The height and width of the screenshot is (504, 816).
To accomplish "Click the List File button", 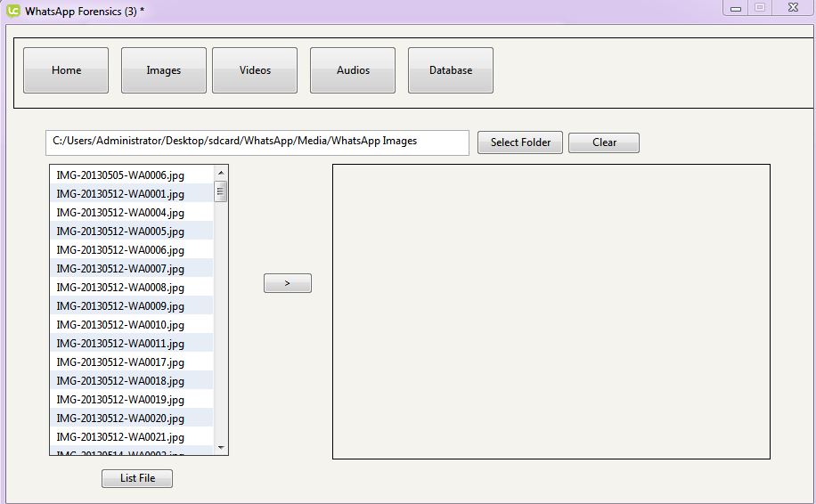I will coord(137,478).
